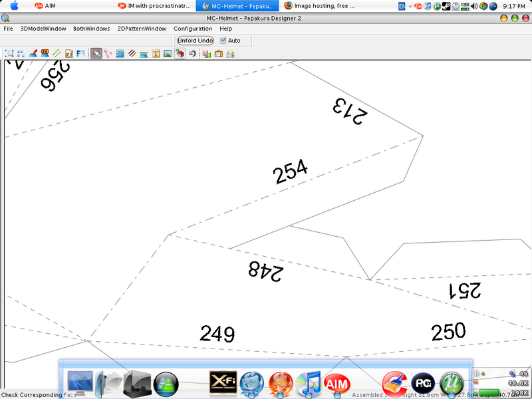Open the green Messenger buddies dock icon
Viewport: 532px width, 399px height.
[166, 384]
